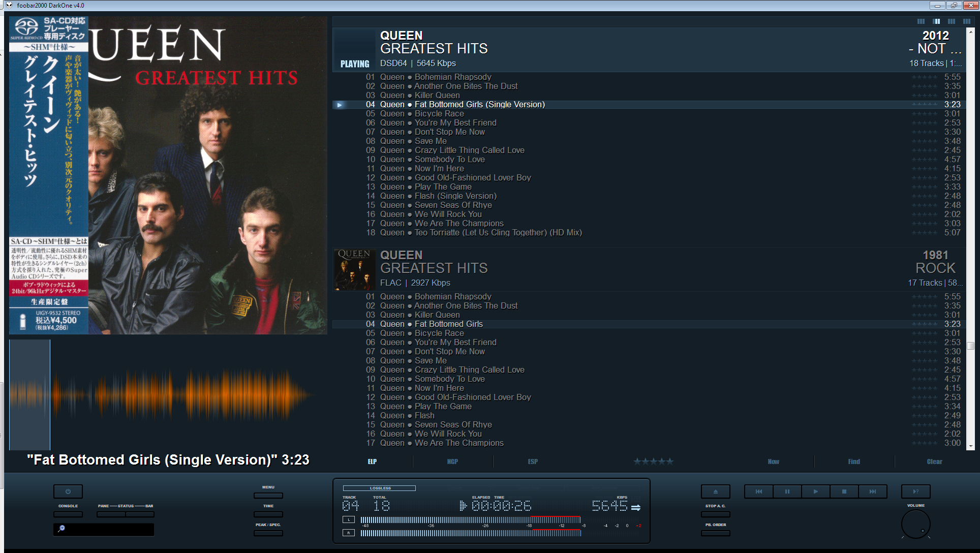Viewport: 980px width, 553px height.
Task: Select "Teo Torriatte (Let Us Cling Together) (HD Mix)"
Action: [x=649, y=233]
